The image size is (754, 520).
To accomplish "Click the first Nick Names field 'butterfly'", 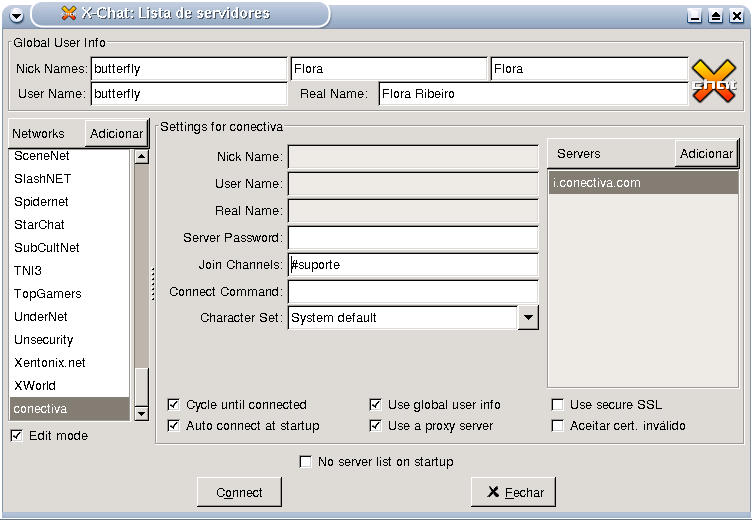I will pos(188,69).
